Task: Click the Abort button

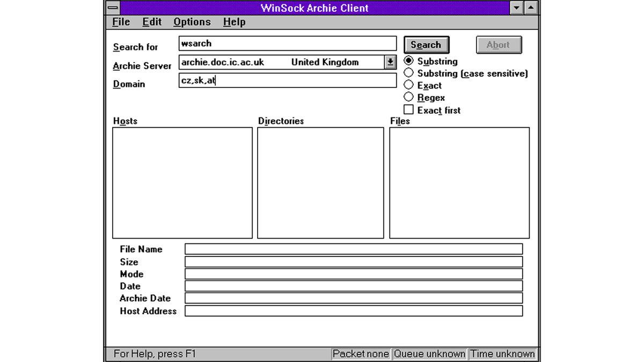Action: pyautogui.click(x=499, y=45)
